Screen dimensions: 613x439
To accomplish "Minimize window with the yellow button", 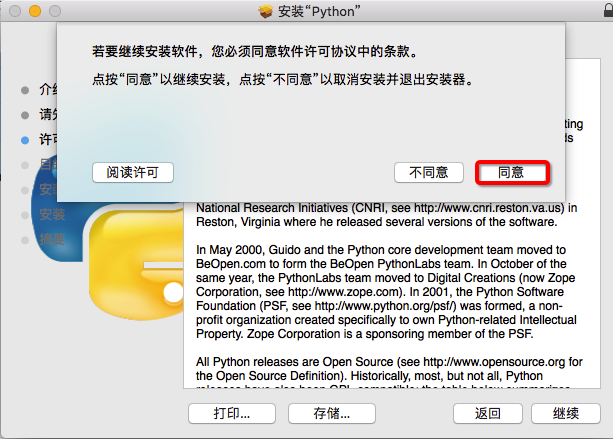I will [35, 11].
